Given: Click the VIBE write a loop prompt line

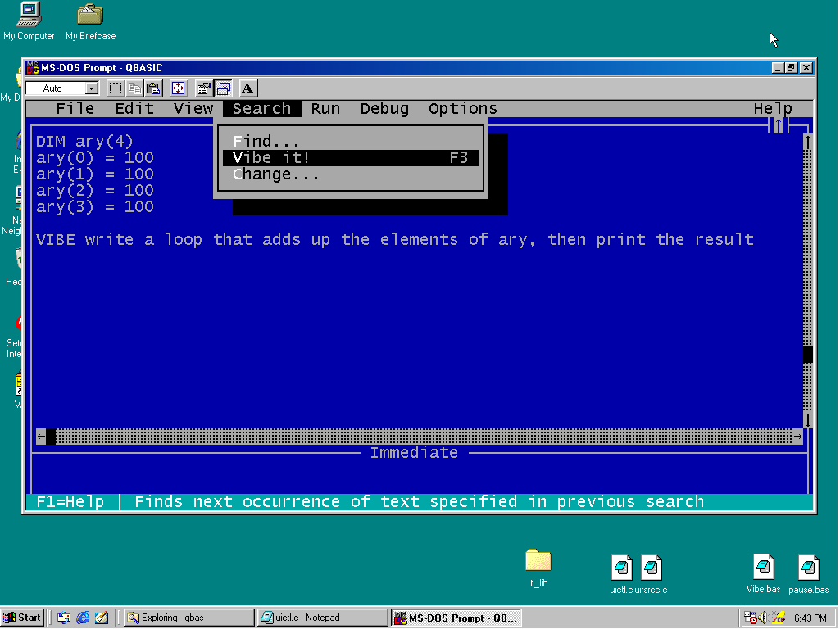Looking at the screenshot, I should [395, 239].
